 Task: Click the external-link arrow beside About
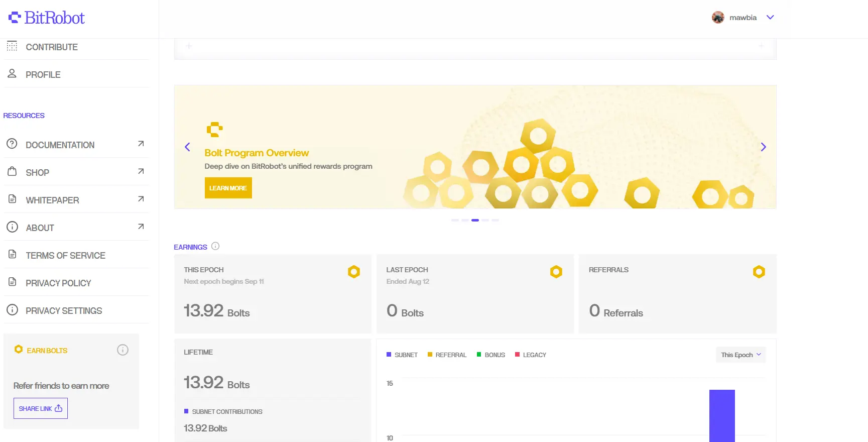[x=141, y=227]
